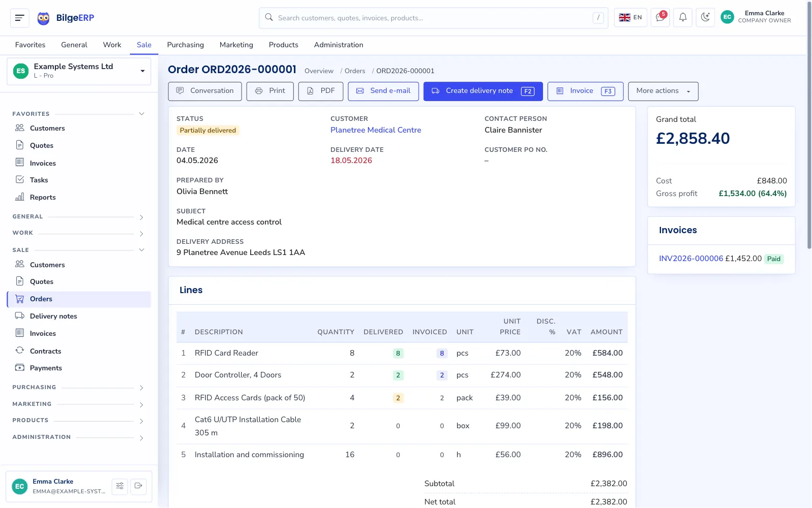Switch to the Marketing top tab

click(x=236, y=45)
